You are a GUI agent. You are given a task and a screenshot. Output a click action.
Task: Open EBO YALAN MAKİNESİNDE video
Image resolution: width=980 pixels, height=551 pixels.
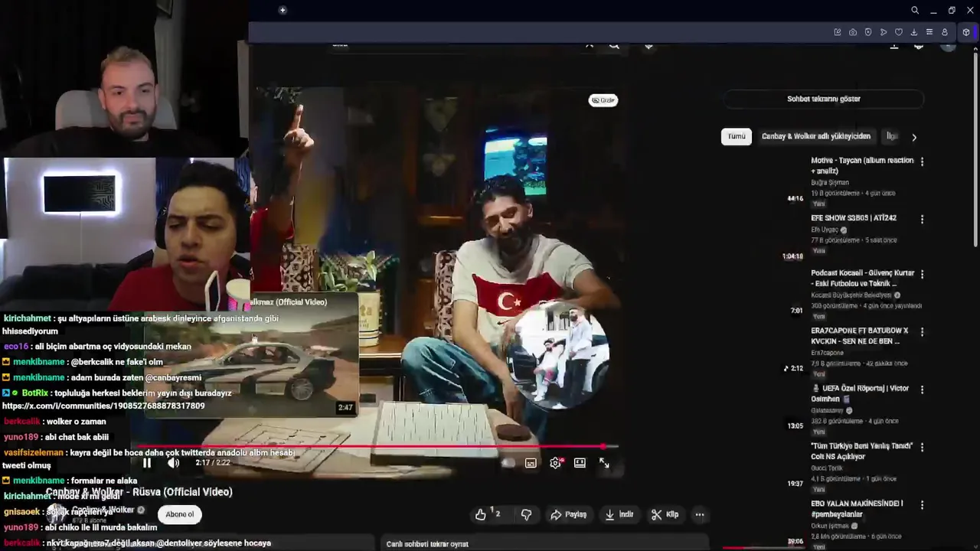click(x=857, y=508)
